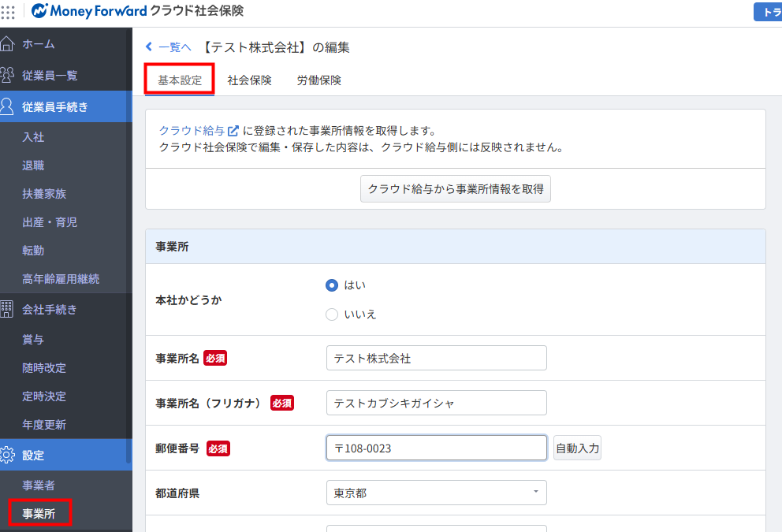The image size is (782, 532).
Task: Click the 会社手続き building icon
Action: click(6, 309)
